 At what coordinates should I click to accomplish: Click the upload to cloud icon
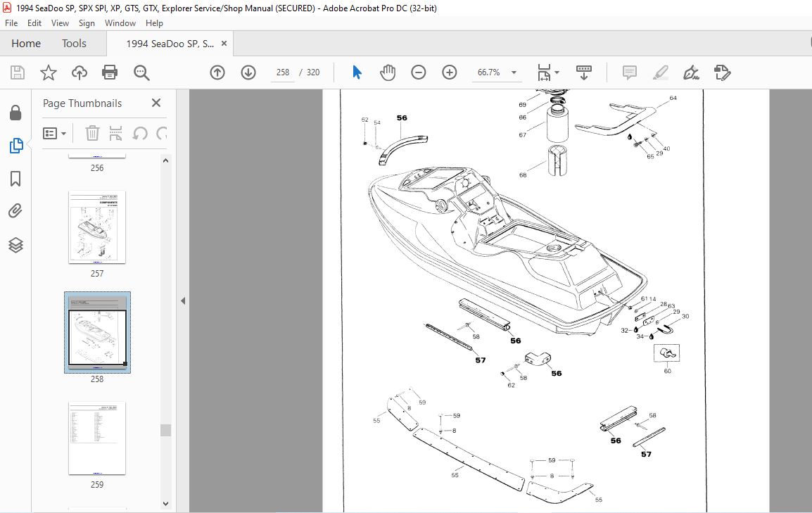tap(80, 72)
